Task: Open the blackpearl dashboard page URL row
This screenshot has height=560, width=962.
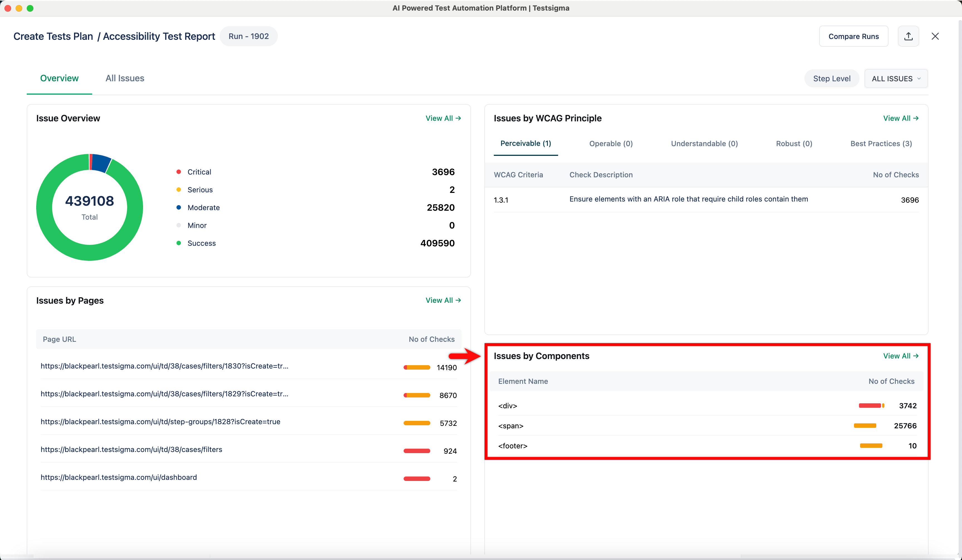Action: (119, 477)
